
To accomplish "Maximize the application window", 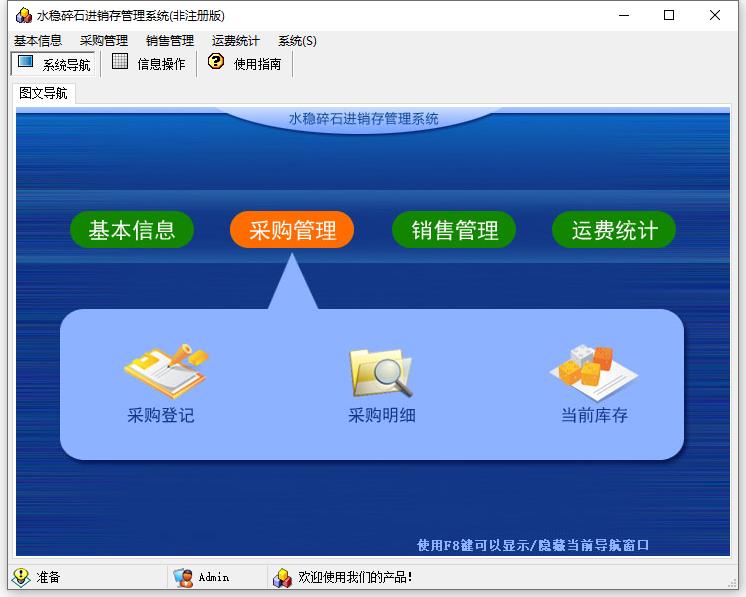I will click(x=669, y=15).
